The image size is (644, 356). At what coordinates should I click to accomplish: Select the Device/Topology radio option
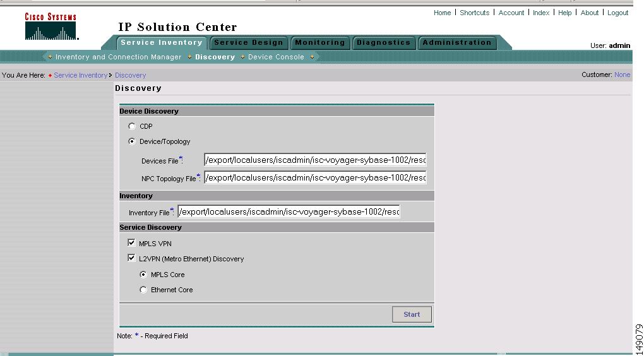pyautogui.click(x=132, y=141)
